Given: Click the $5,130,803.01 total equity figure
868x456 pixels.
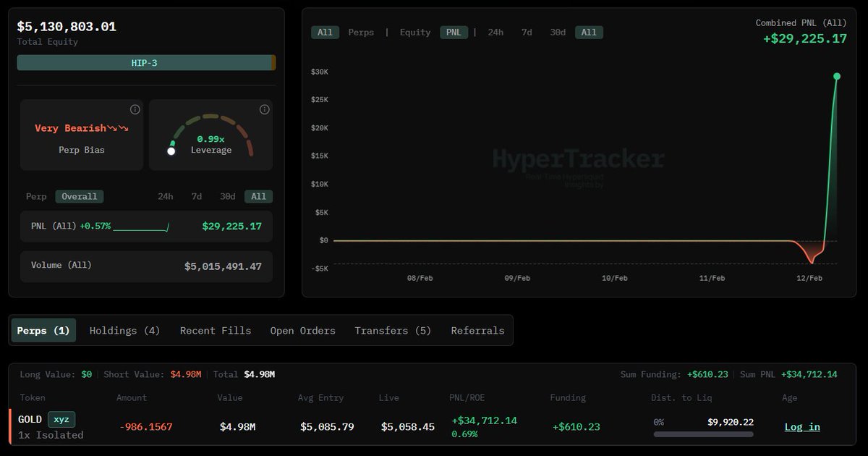Looking at the screenshot, I should point(67,27).
